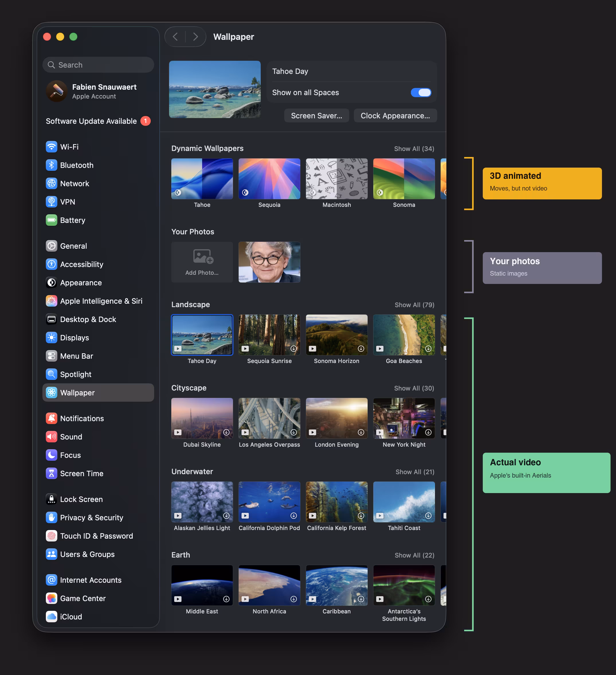The width and height of the screenshot is (616, 675).
Task: Select North Africa Earth wallpaper
Action: tap(269, 585)
